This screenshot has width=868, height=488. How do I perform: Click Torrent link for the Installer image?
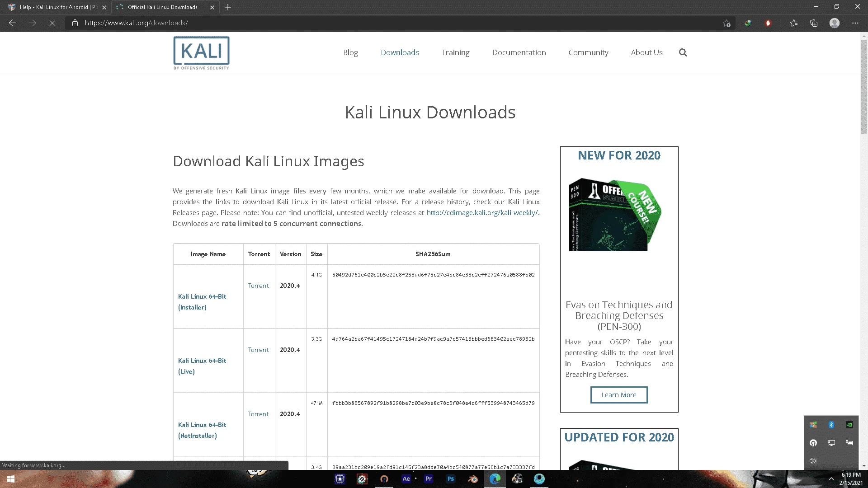(258, 286)
